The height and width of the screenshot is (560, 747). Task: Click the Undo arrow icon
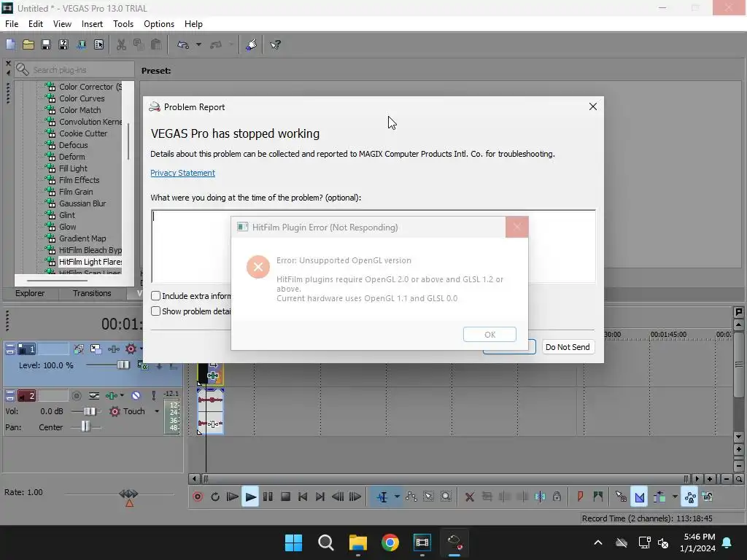(x=183, y=44)
